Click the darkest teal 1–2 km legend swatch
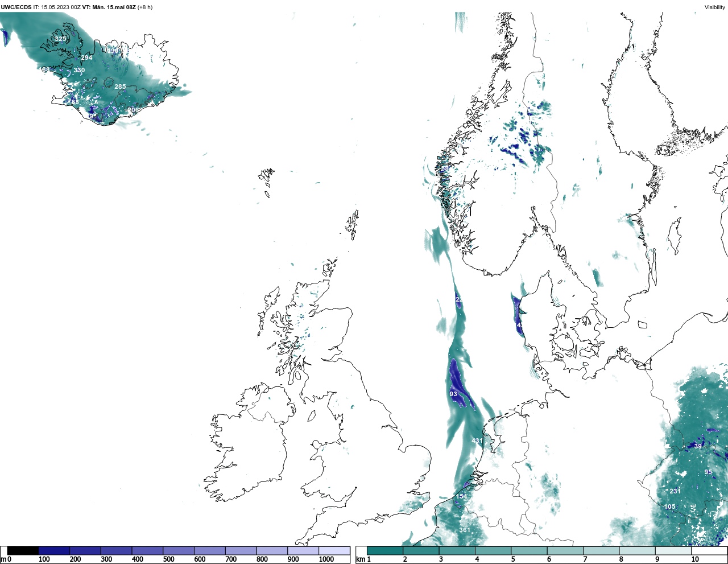The height and width of the screenshot is (564, 728). (385, 550)
